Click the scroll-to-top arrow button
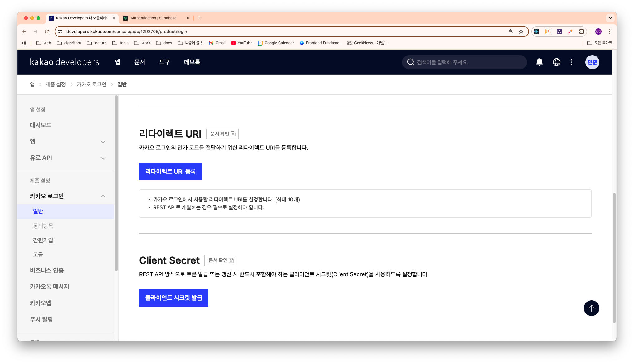634x364 pixels. coord(591,308)
